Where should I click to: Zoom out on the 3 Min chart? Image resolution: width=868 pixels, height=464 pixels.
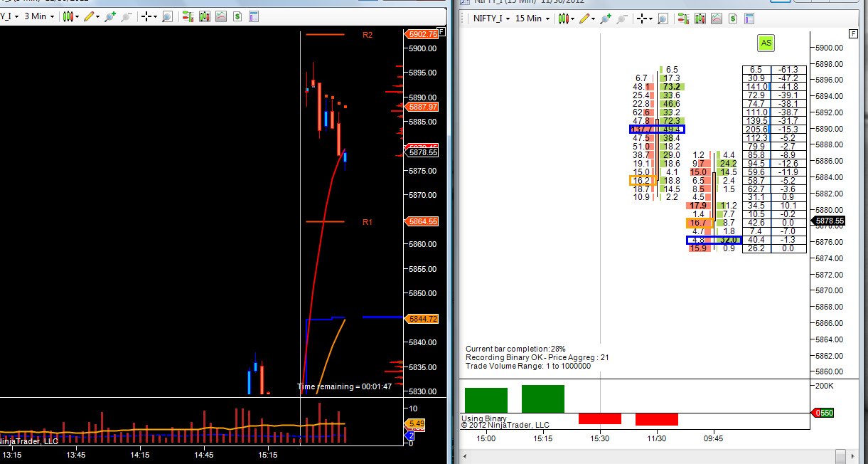point(126,16)
